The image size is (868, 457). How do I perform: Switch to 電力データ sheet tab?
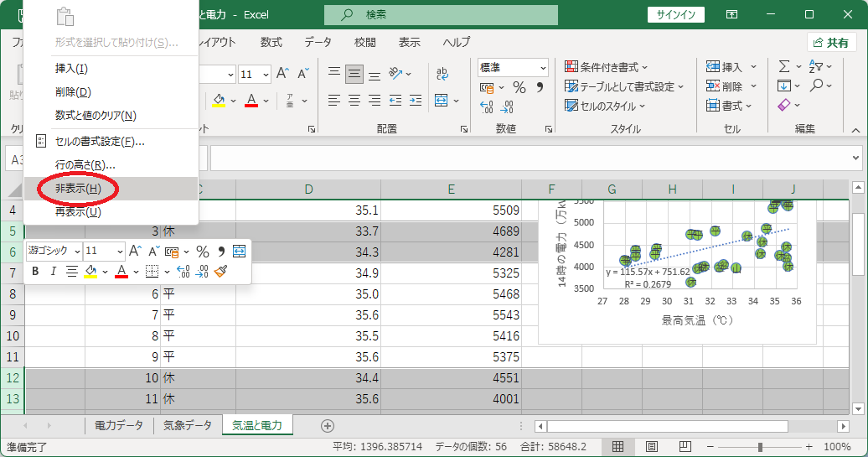coord(118,425)
